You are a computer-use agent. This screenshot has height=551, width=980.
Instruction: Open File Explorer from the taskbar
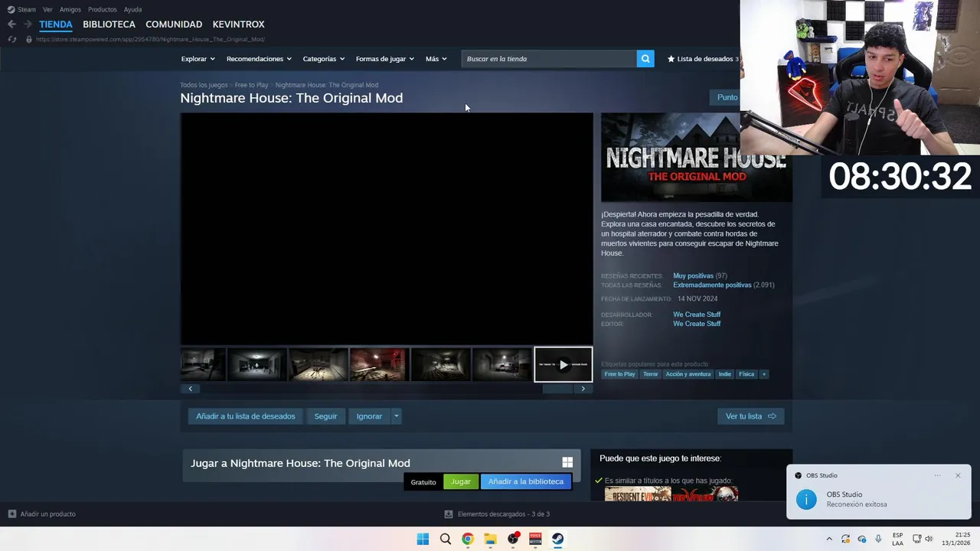tap(490, 539)
